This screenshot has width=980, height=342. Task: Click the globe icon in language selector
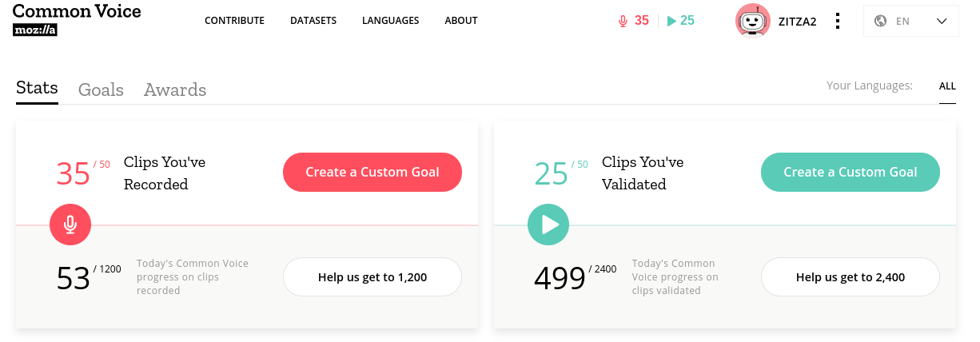pos(881,21)
